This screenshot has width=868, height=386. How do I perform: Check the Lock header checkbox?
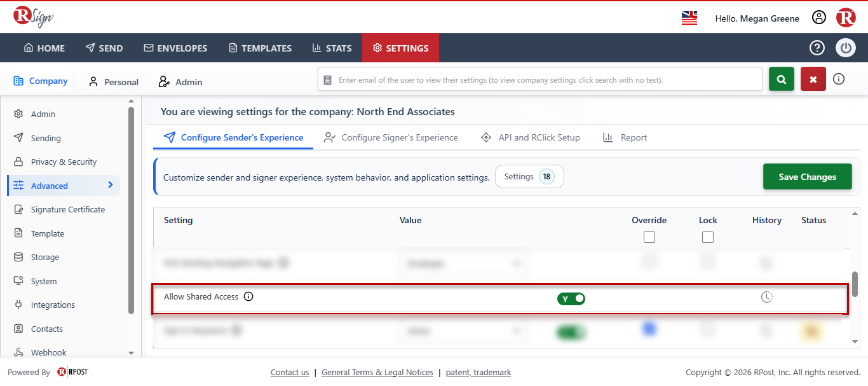tap(708, 237)
